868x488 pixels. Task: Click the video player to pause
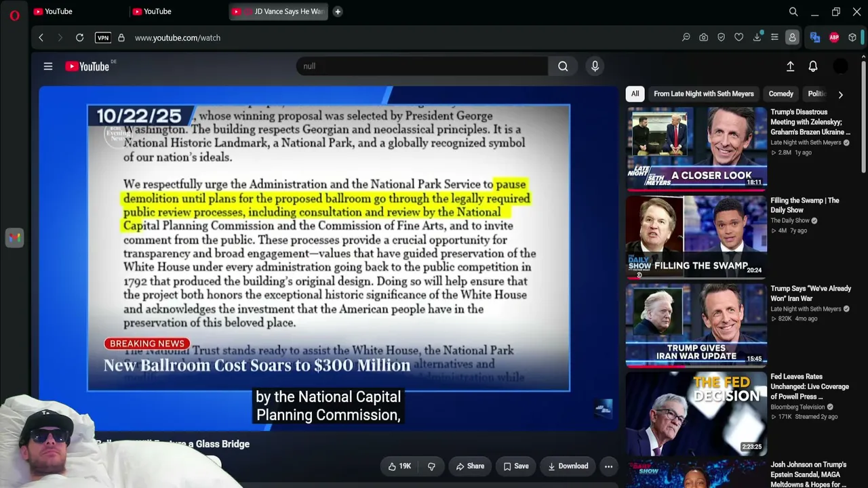click(329, 258)
